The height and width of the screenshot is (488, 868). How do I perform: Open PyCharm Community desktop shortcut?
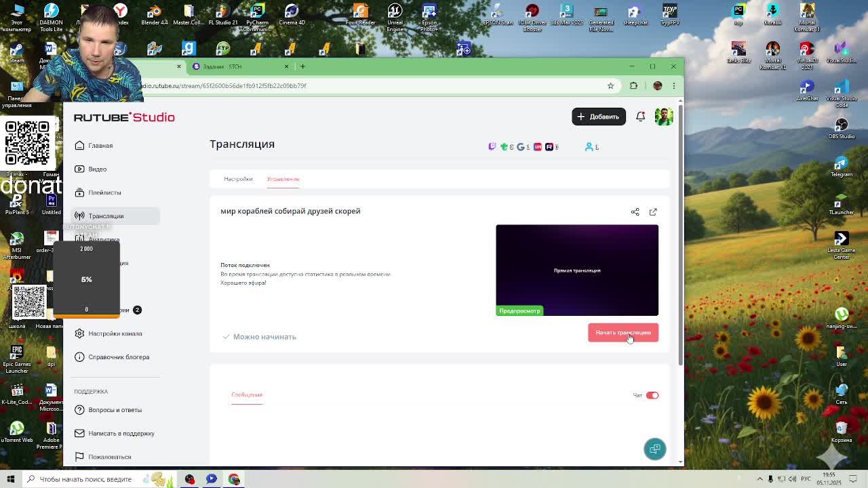[x=257, y=17]
